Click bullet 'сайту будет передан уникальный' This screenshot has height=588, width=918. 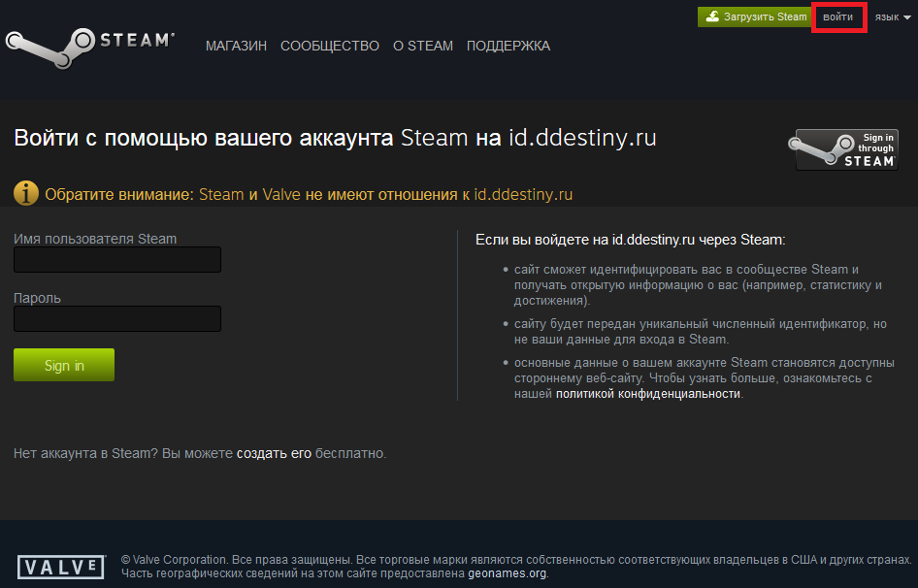701,332
